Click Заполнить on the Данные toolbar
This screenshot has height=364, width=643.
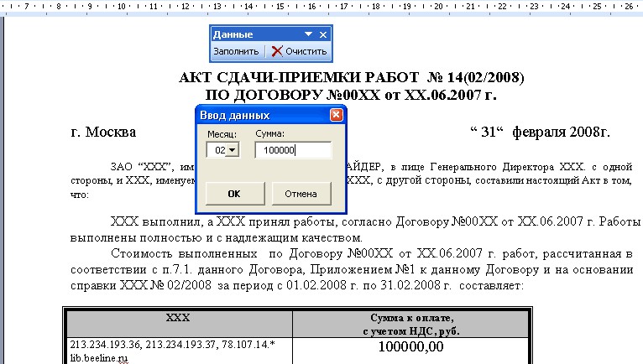tap(236, 51)
